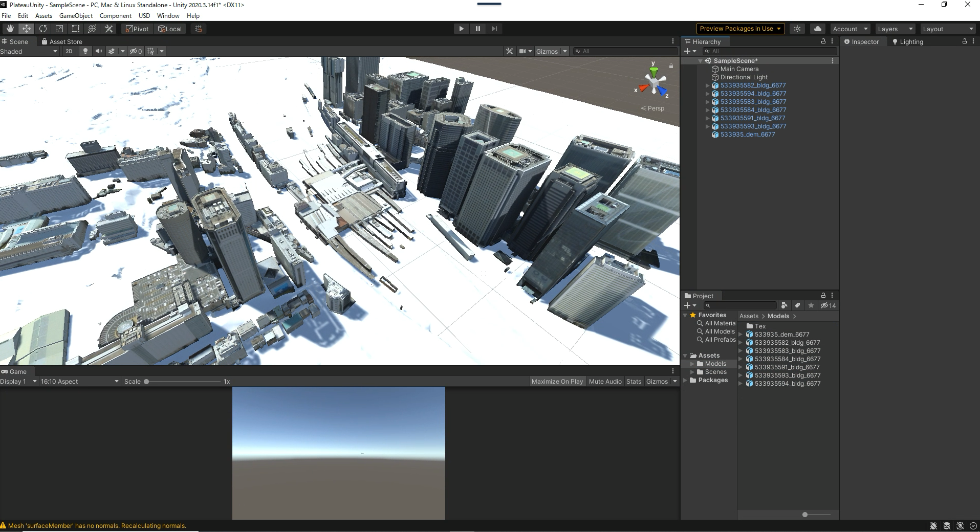Expand the 533935582_bldg_6677 hierarchy item
Image resolution: width=980 pixels, height=532 pixels.
click(x=708, y=85)
